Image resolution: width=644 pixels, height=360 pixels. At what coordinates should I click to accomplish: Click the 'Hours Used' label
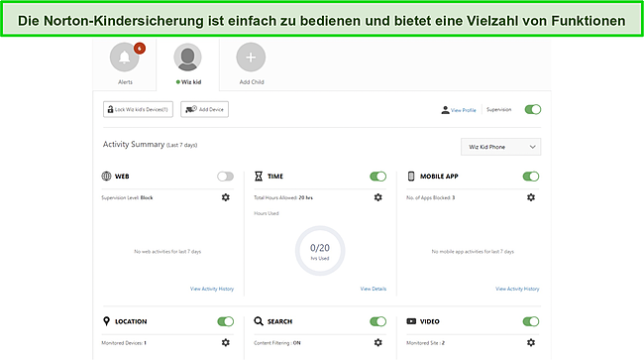click(x=267, y=213)
